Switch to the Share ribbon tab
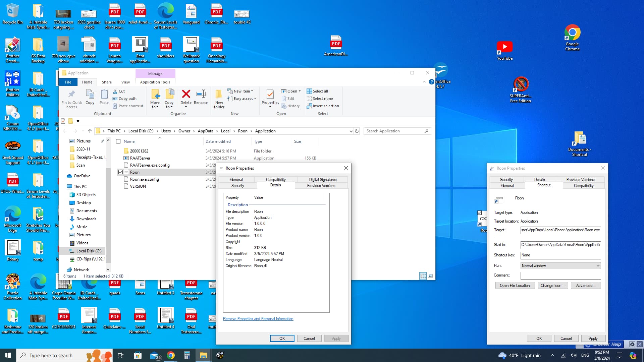Viewport: 644px width, 362px height. [x=107, y=82]
